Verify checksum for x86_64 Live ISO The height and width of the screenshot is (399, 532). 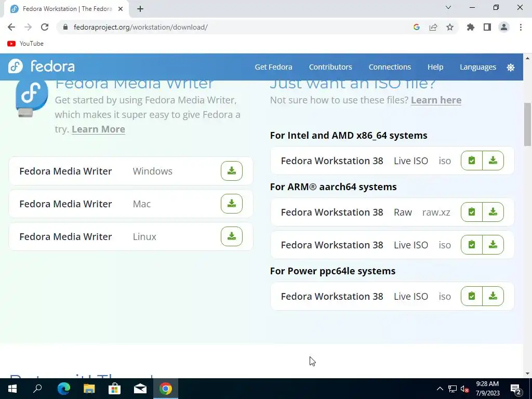tap(472, 161)
